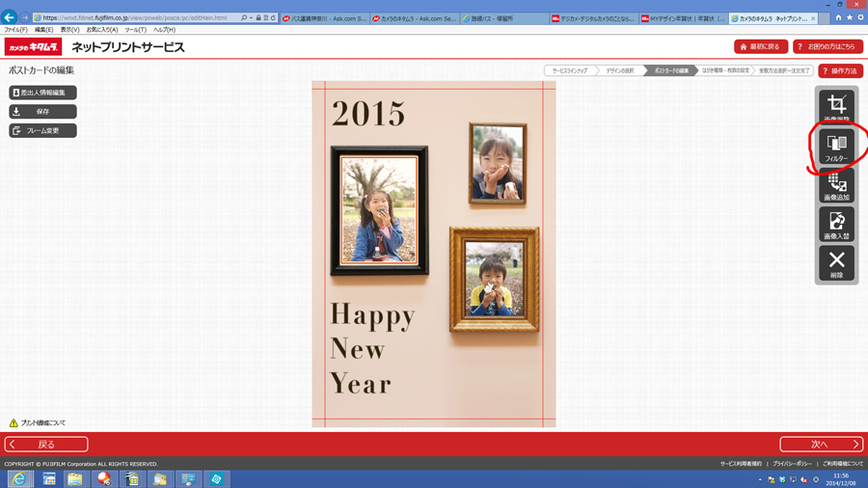Open the お気に入り(A) favorites menu
868x488 pixels.
pos(101,30)
